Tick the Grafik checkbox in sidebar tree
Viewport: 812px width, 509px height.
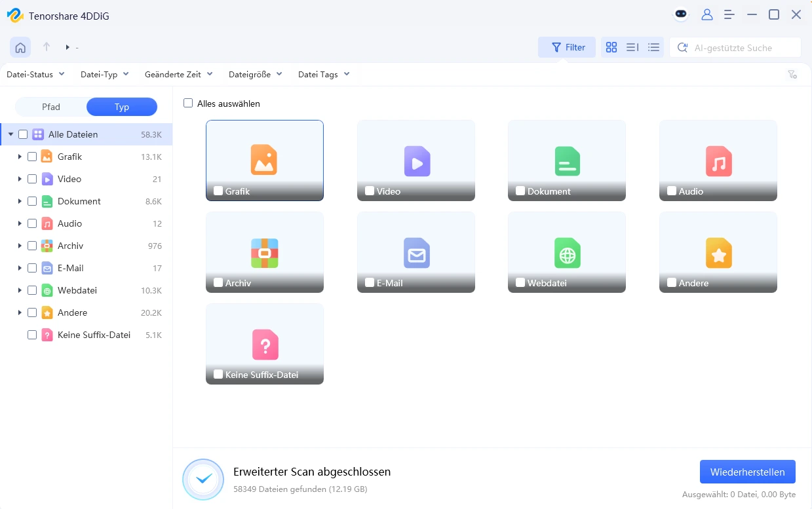32,157
